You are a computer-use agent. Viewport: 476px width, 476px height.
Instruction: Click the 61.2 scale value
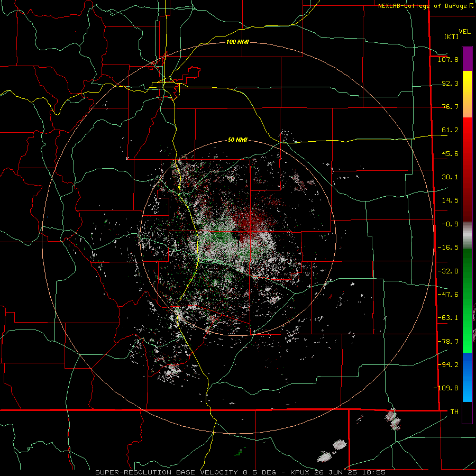coord(450,130)
